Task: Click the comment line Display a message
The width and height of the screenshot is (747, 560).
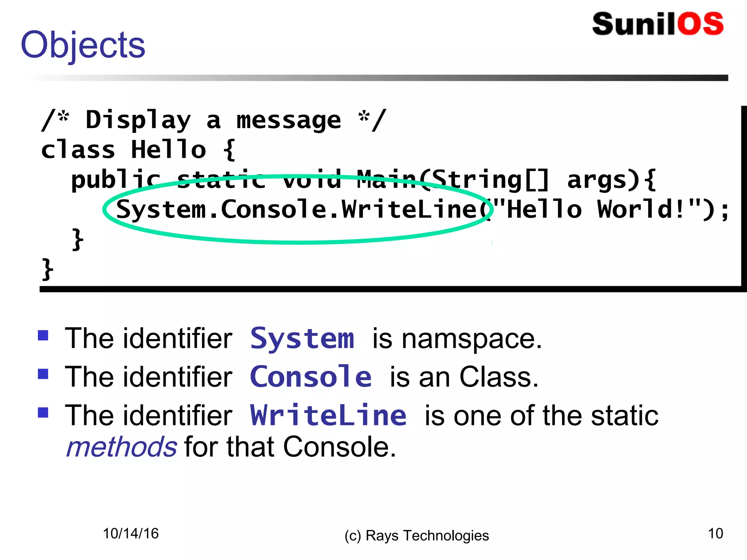Action: pos(213,120)
